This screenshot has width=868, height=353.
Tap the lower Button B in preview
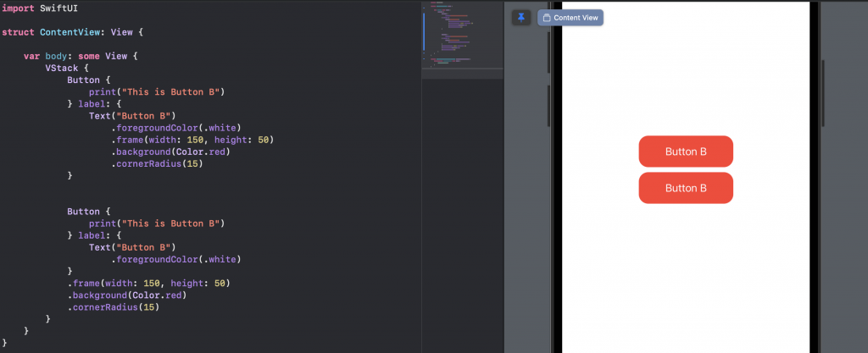click(685, 188)
